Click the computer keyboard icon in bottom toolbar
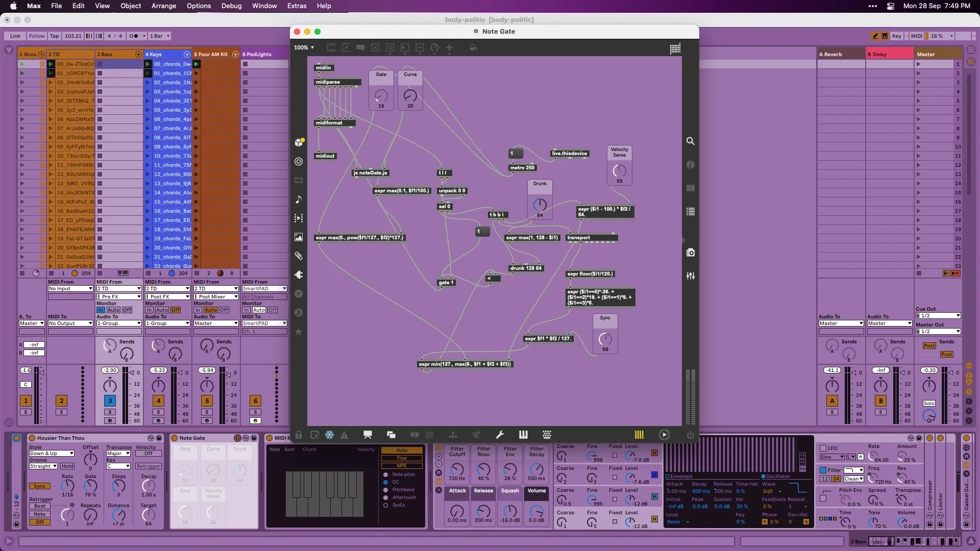The width and height of the screenshot is (980, 551). tap(547, 435)
